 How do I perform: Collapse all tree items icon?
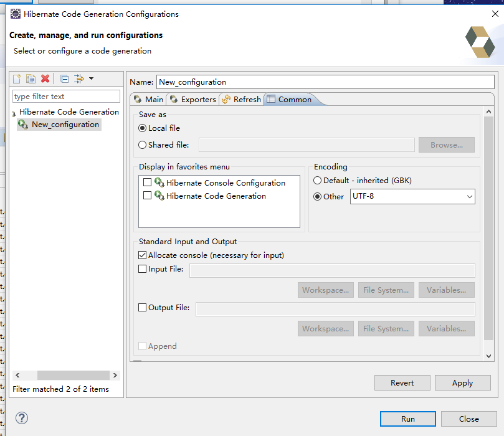65,78
